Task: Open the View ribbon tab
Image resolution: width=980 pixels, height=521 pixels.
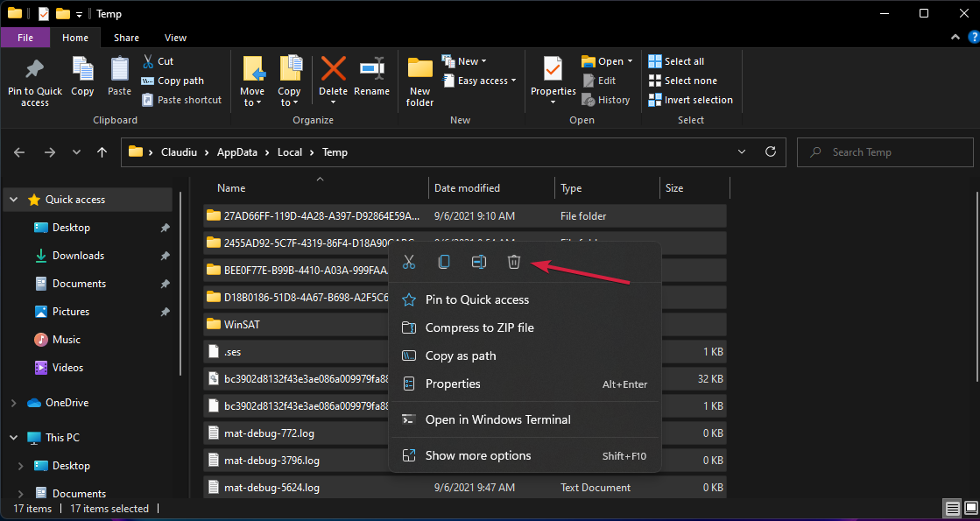Action: pyautogui.click(x=175, y=38)
